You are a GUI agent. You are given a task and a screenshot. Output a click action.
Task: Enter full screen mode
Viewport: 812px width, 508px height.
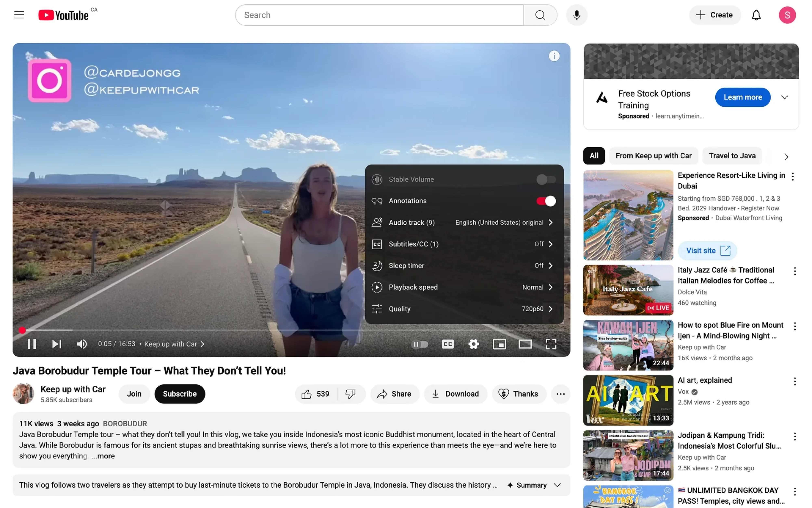pyautogui.click(x=551, y=344)
